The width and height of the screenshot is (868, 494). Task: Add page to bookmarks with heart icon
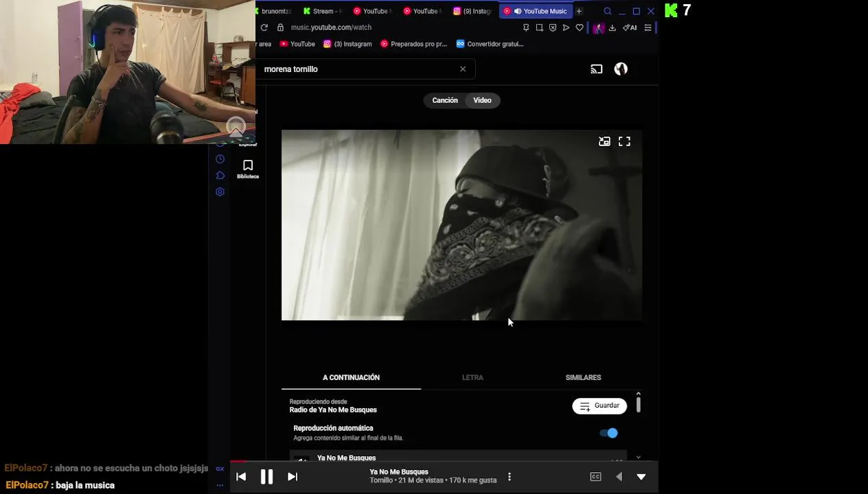coord(580,27)
